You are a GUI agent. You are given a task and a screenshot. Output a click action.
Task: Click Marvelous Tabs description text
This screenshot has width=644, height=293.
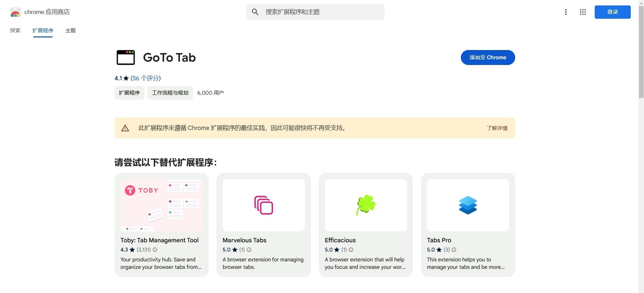263,263
